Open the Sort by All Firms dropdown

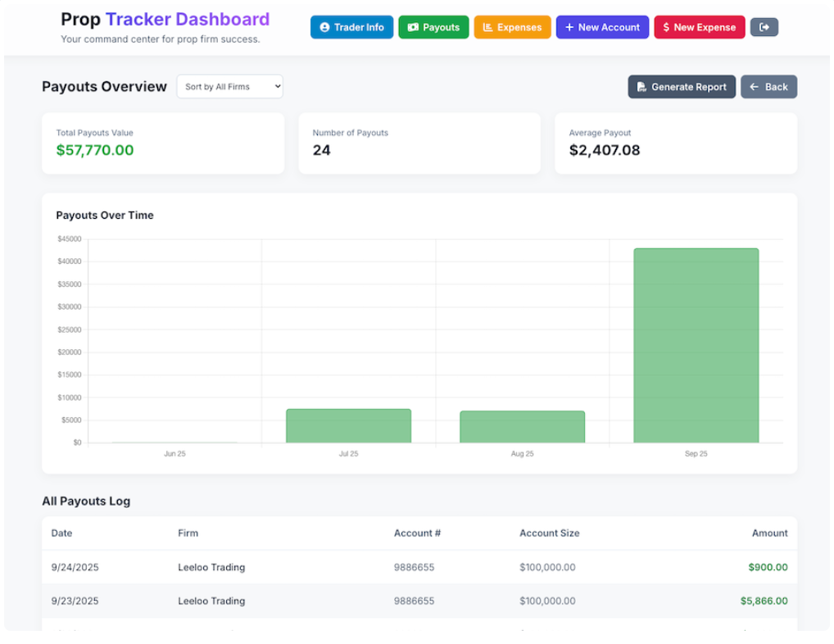click(x=229, y=86)
